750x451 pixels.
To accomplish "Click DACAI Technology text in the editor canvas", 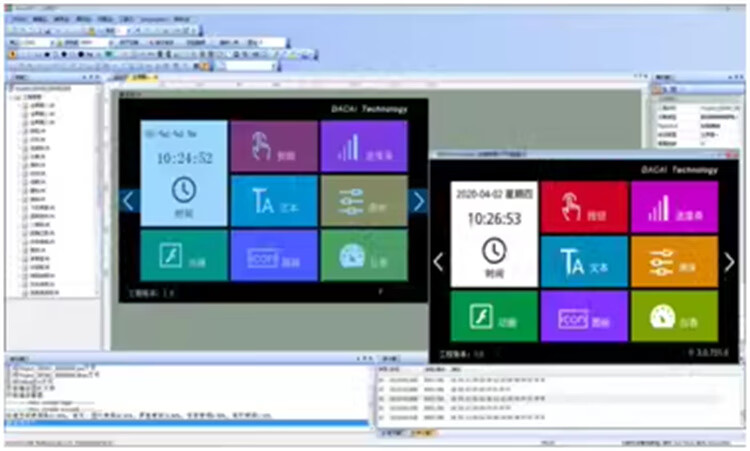I will 369,109.
